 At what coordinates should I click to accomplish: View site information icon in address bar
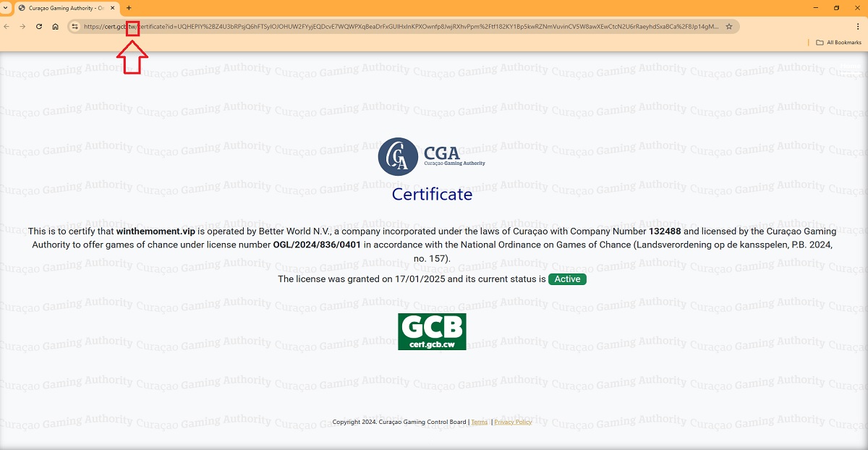coord(75,27)
